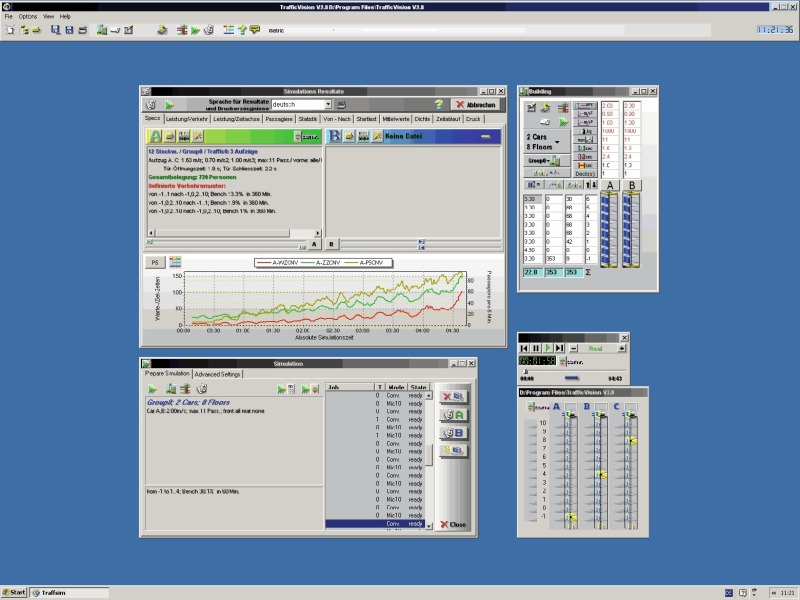Click the first save disk icon in main toolbar
The width and height of the screenshot is (800, 600).
tap(56, 30)
